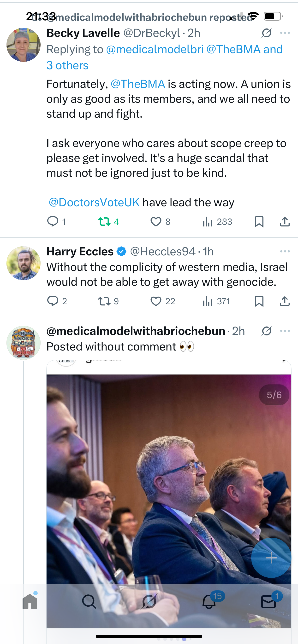The width and height of the screenshot is (298, 644).
Task: Open Harry Eccles' profile avatar
Action: (23, 263)
